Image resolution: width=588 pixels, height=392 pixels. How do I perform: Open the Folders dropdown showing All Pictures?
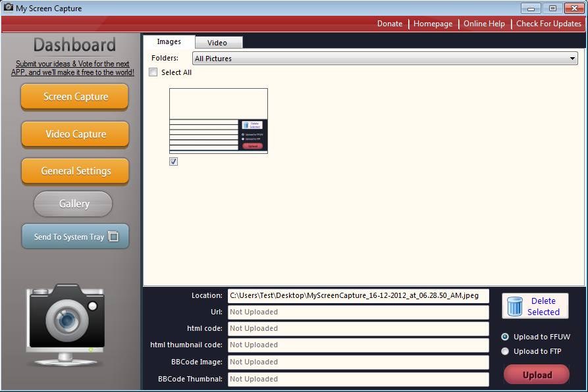click(x=385, y=59)
